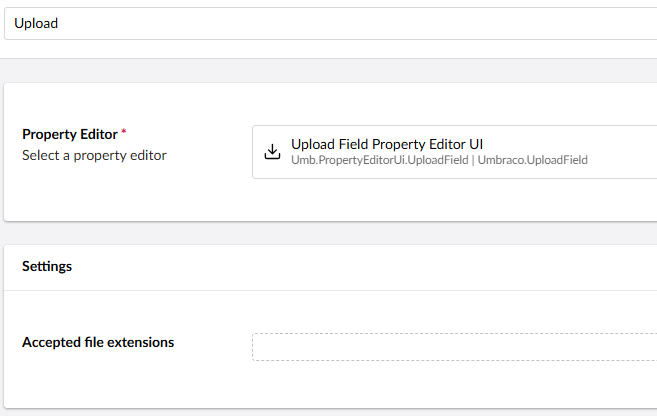Click the 'Select a property editor' description

pyautogui.click(x=94, y=156)
